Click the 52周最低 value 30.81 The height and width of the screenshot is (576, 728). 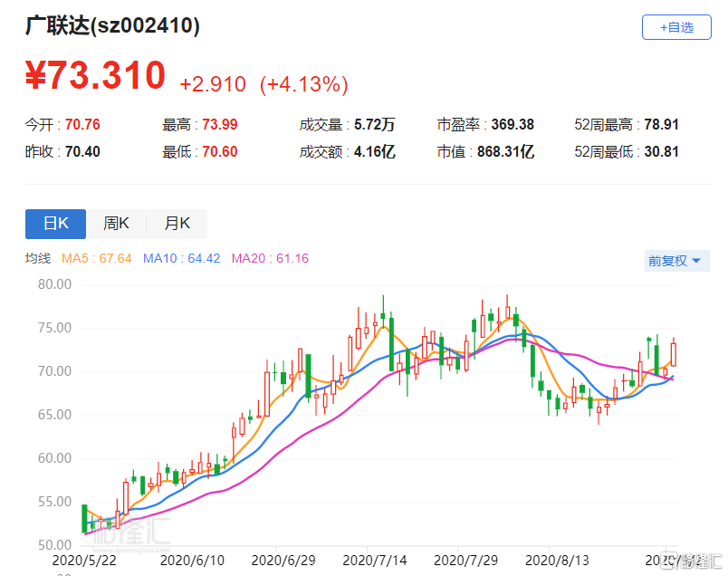[x=661, y=152]
